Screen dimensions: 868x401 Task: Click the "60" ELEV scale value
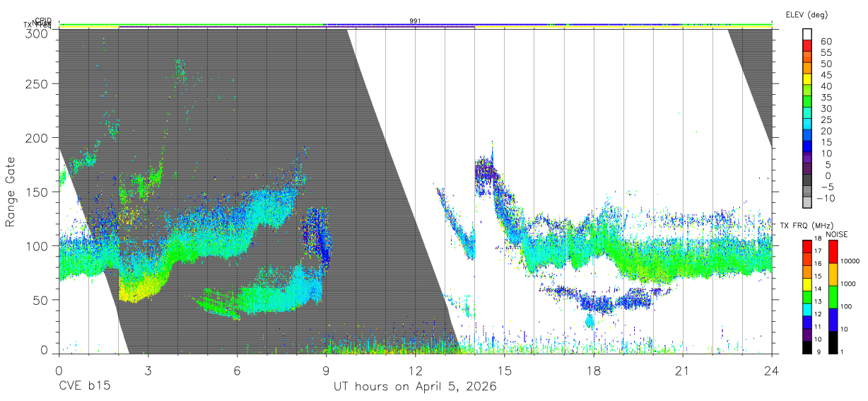(826, 41)
